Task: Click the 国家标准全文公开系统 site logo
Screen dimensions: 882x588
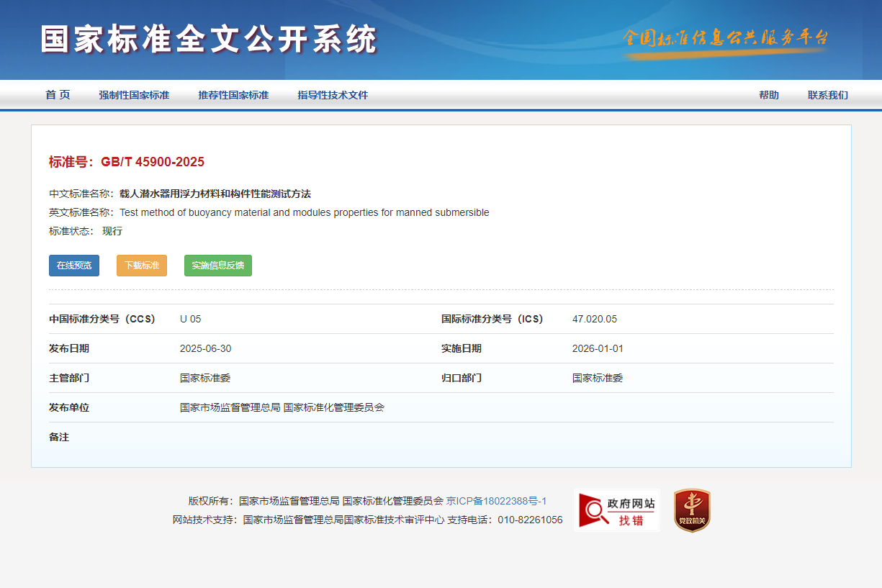Action: [x=209, y=40]
